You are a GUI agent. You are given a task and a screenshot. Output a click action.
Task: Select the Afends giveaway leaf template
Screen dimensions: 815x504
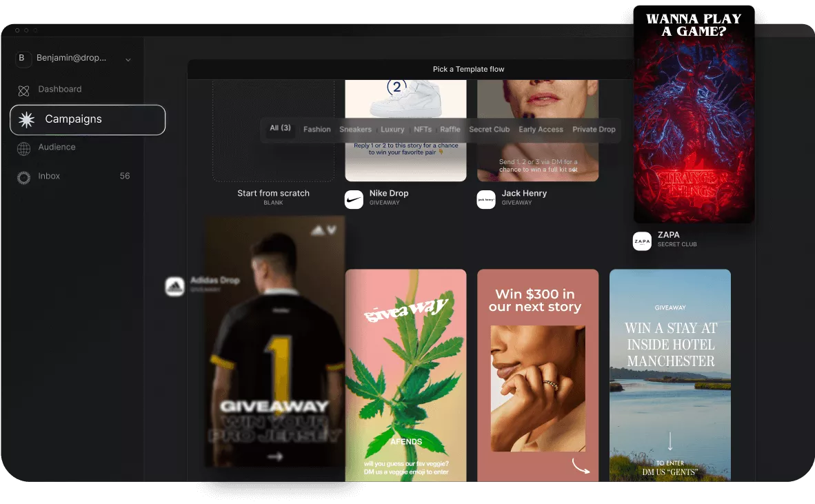point(405,375)
